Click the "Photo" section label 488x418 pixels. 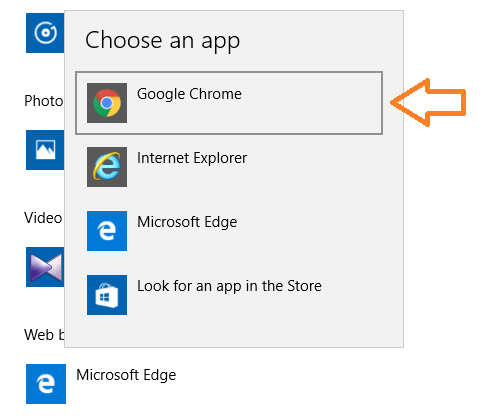44,101
